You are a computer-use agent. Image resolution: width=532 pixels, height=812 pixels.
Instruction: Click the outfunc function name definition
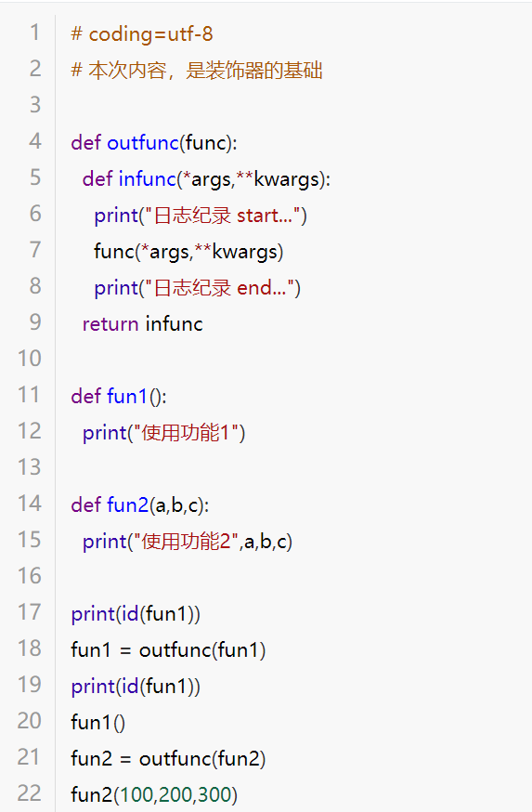pyautogui.click(x=143, y=142)
